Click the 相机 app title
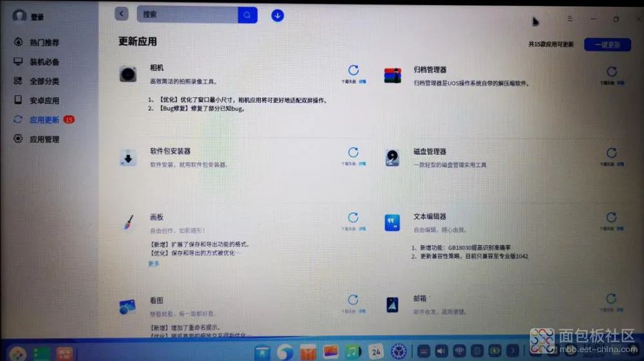644x361 pixels. (156, 68)
